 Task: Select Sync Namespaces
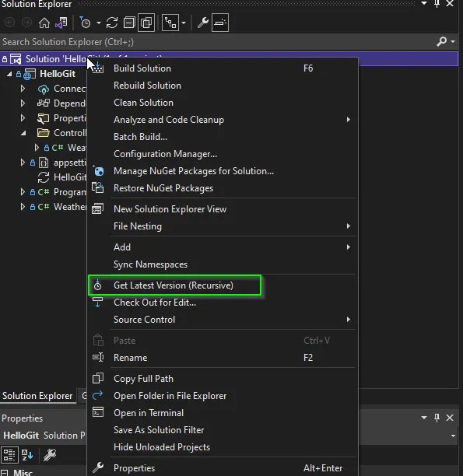click(x=223, y=264)
